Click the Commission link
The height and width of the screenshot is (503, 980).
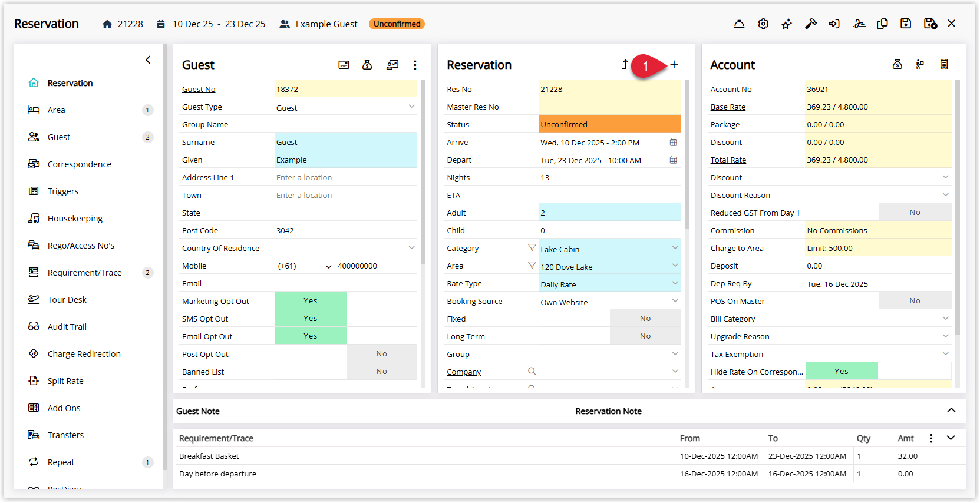(x=732, y=230)
